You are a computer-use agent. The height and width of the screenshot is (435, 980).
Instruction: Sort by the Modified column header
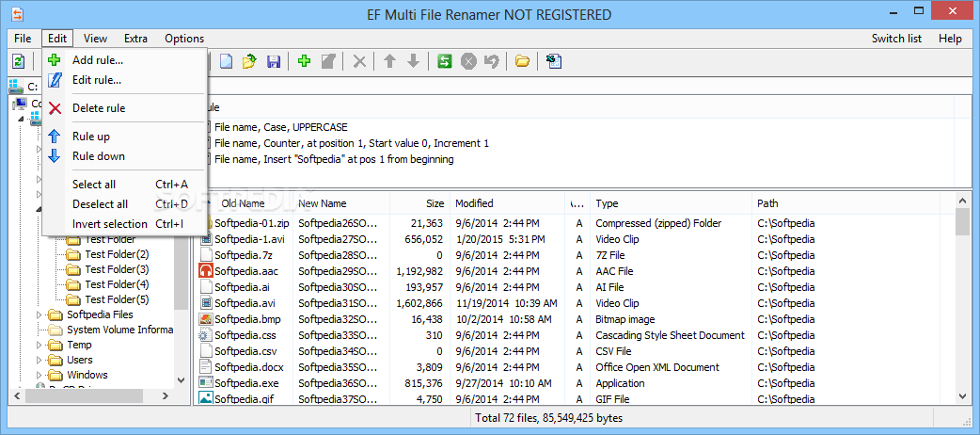pyautogui.click(x=508, y=203)
